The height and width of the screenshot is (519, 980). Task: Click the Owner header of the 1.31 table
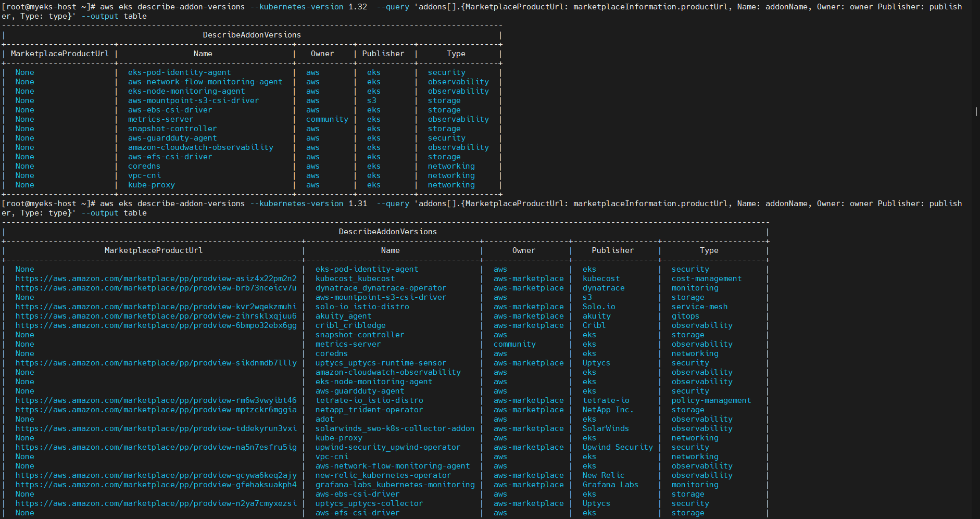524,250
